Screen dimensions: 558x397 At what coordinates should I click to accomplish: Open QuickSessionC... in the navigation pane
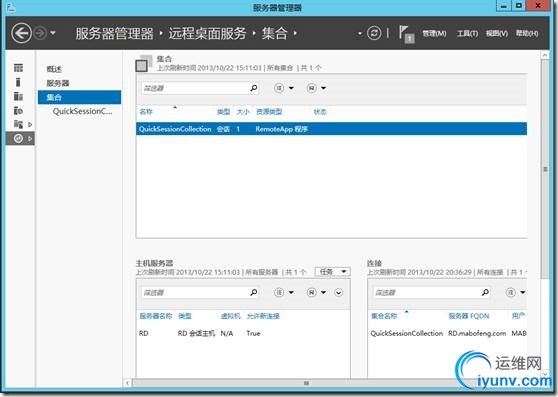click(82, 111)
